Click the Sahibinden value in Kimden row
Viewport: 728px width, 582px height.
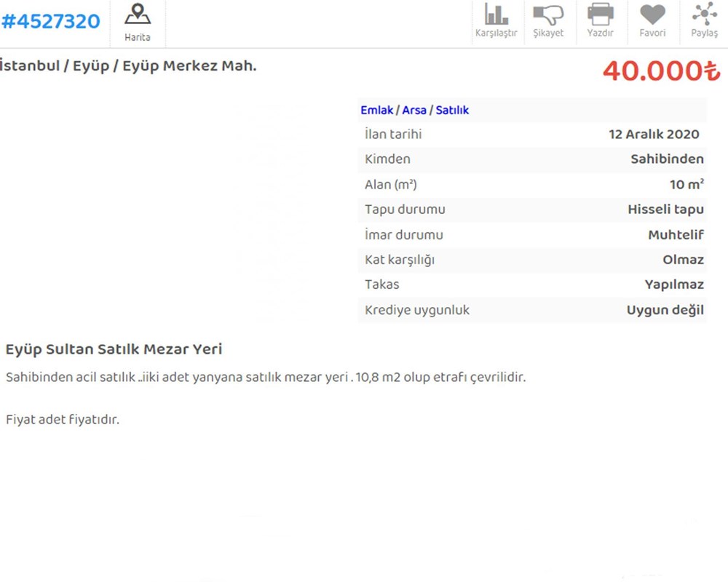click(x=667, y=159)
